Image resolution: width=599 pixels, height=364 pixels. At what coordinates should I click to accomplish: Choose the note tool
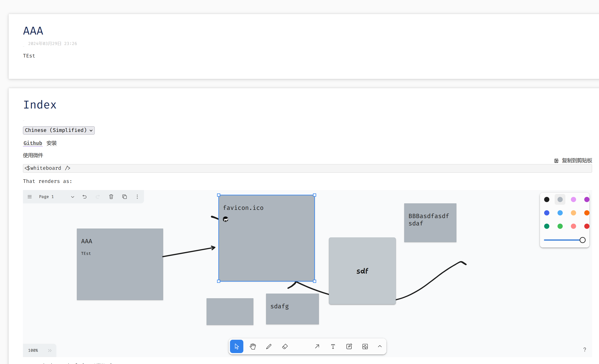349,346
